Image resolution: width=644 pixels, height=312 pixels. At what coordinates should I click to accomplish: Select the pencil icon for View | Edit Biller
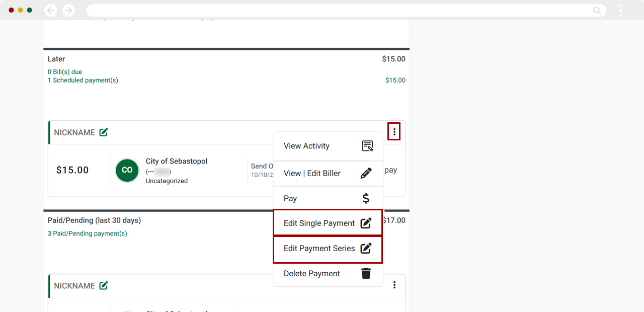[366, 173]
